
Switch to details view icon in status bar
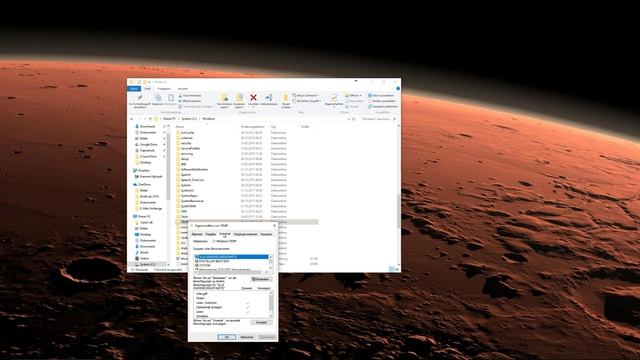pyautogui.click(x=391, y=269)
